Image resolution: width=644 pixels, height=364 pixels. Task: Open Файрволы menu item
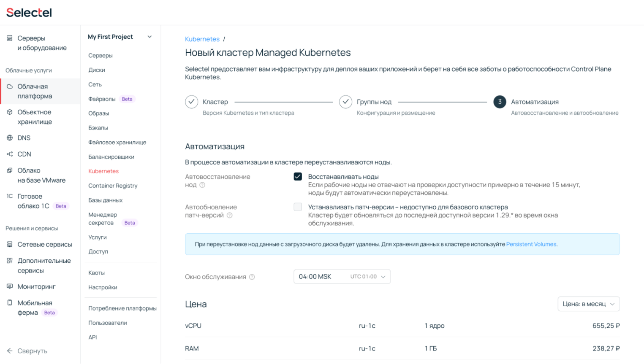tap(102, 99)
